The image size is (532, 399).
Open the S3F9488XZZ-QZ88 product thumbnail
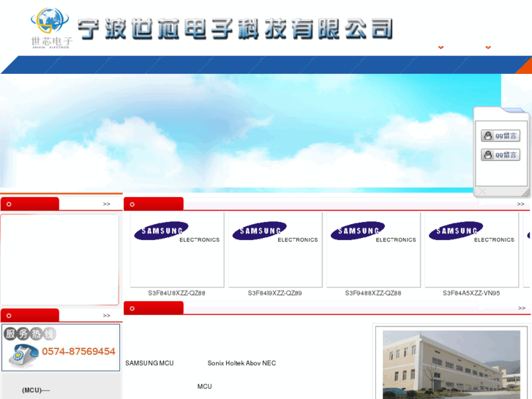[x=373, y=250]
